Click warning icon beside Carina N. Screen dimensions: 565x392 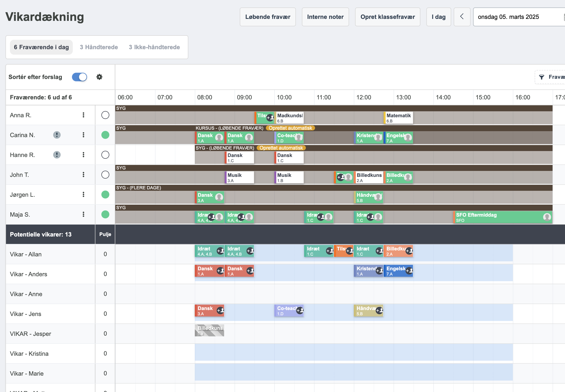coord(57,135)
